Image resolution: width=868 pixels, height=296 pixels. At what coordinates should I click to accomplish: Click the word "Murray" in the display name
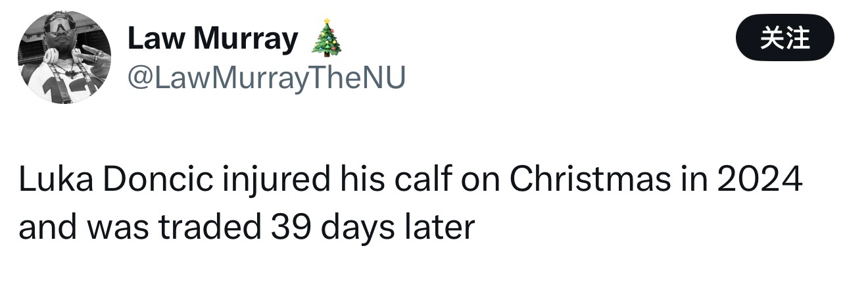246,39
